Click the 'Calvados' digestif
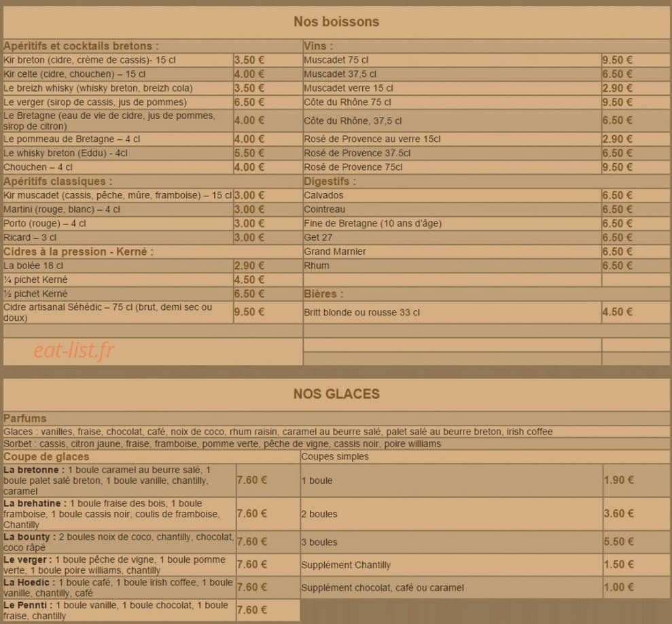Screen dimensions: 672x624 point(323,196)
